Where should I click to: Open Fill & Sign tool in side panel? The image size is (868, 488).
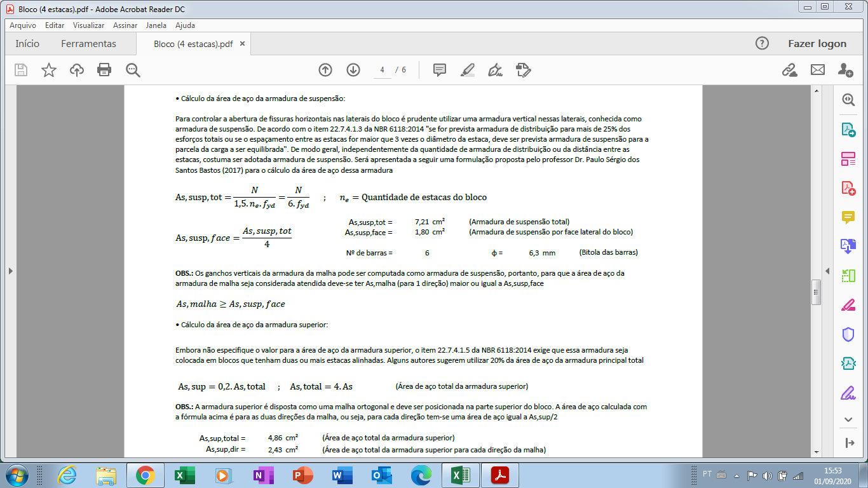[x=848, y=393]
